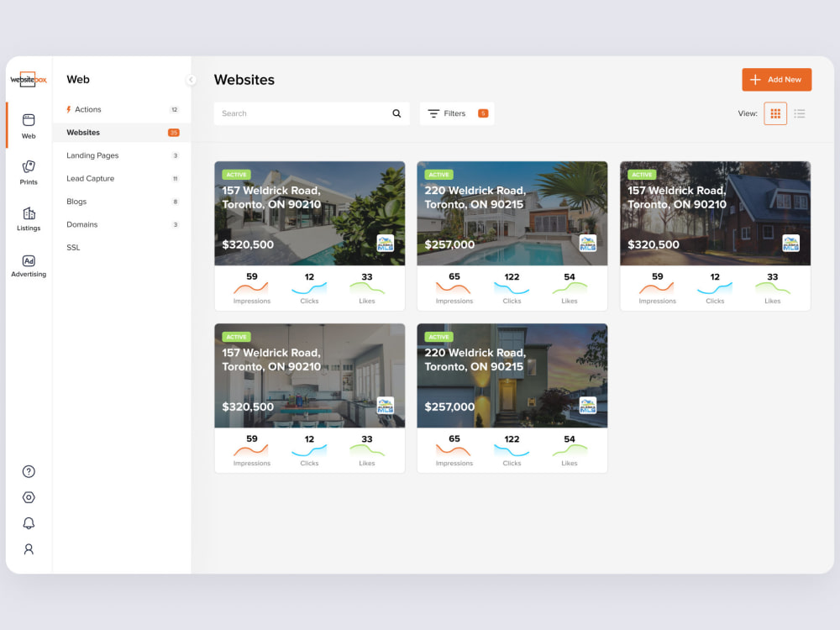Open user profile icon
The height and width of the screenshot is (630, 840).
[x=29, y=549]
